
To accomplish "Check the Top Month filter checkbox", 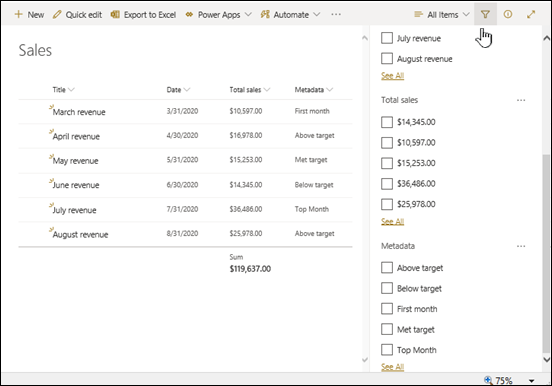I will click(x=387, y=350).
